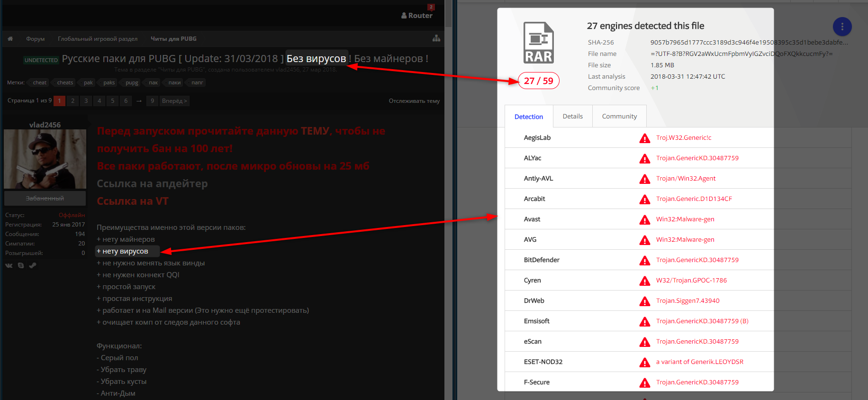Click the Trojan.Siggen7.43940 detection text
Image resolution: width=868 pixels, height=400 pixels.
687,301
